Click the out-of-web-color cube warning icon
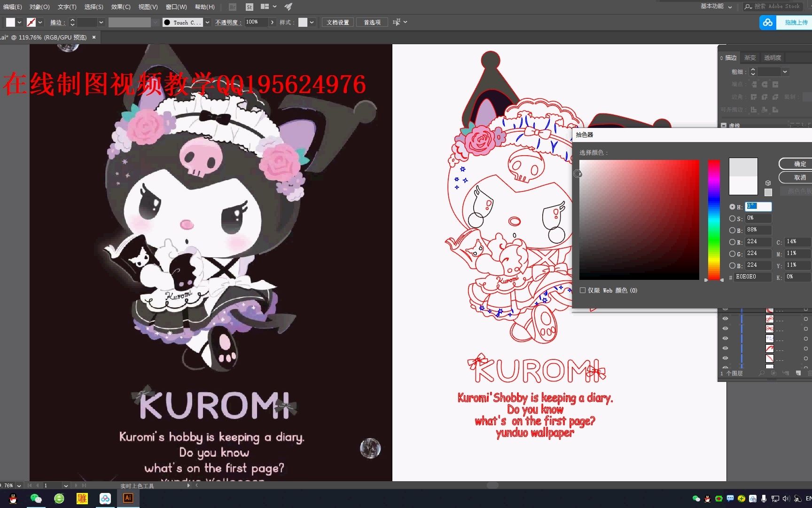This screenshot has width=812, height=508. tap(768, 183)
